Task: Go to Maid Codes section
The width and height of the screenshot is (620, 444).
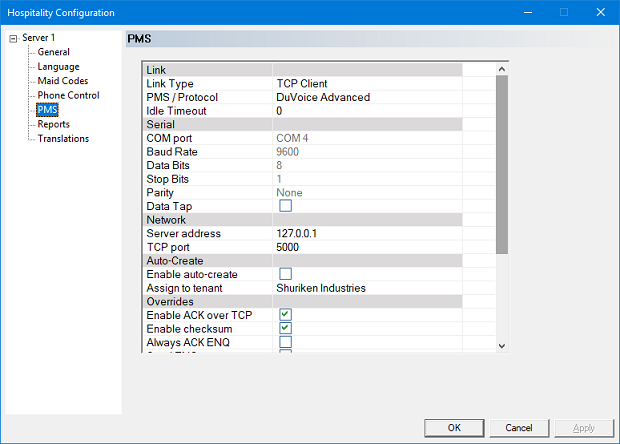Action: pyautogui.click(x=64, y=81)
